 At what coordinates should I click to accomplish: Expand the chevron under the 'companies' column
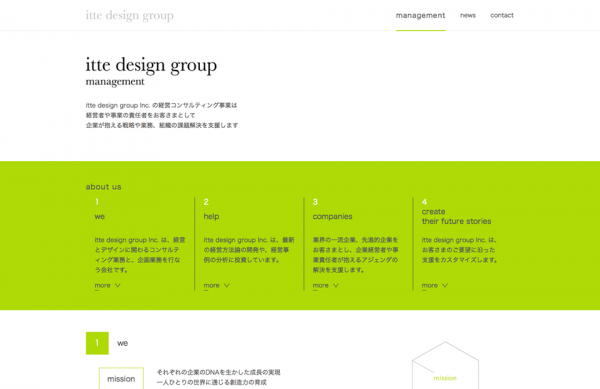click(x=336, y=285)
